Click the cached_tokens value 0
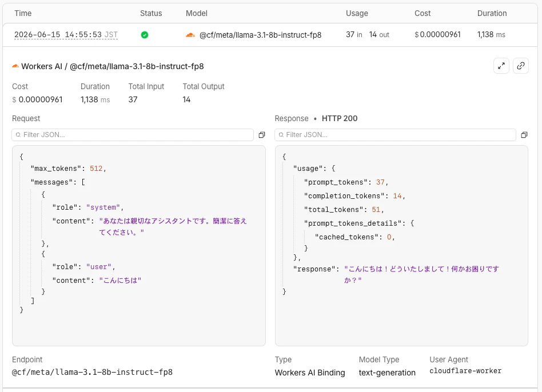542x392 pixels. [389, 237]
